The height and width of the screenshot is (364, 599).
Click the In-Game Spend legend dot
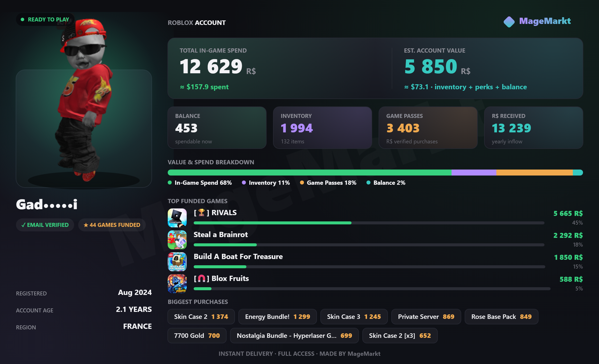pos(170,182)
